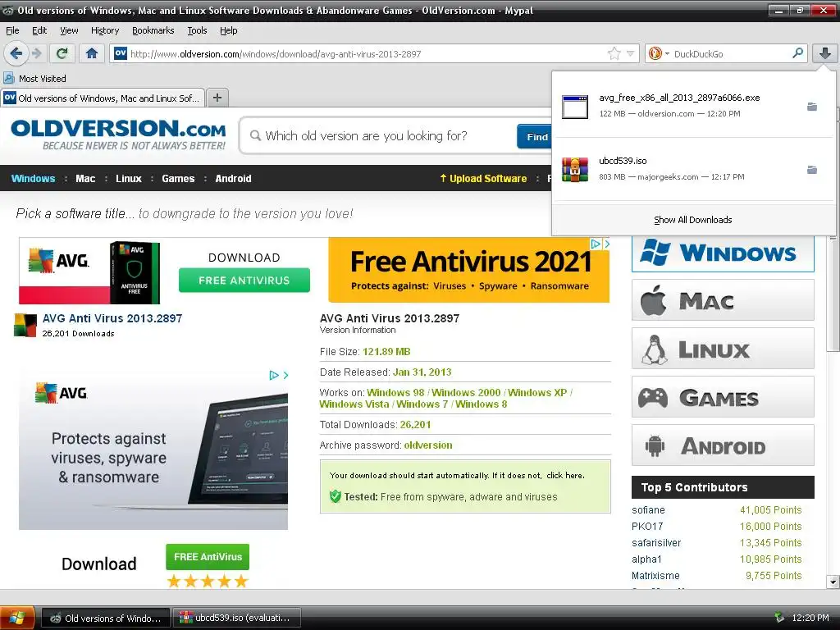Select Mac in the site nav bar

pyautogui.click(x=85, y=178)
